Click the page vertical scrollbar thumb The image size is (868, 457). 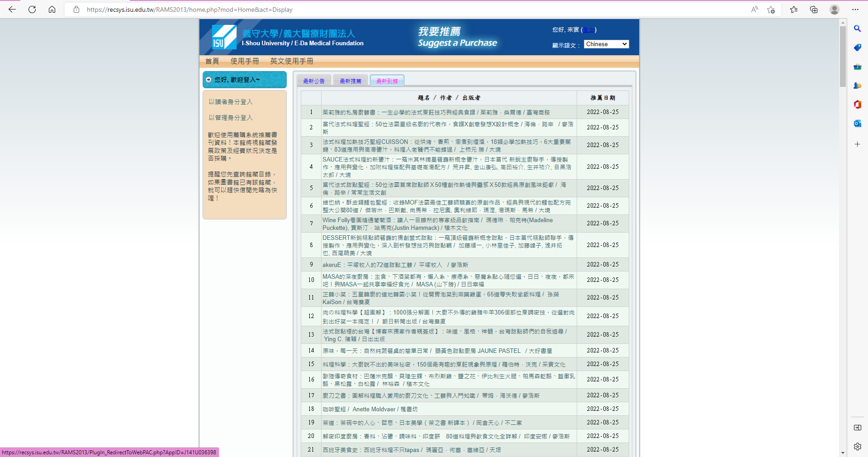pyautogui.click(x=843, y=56)
